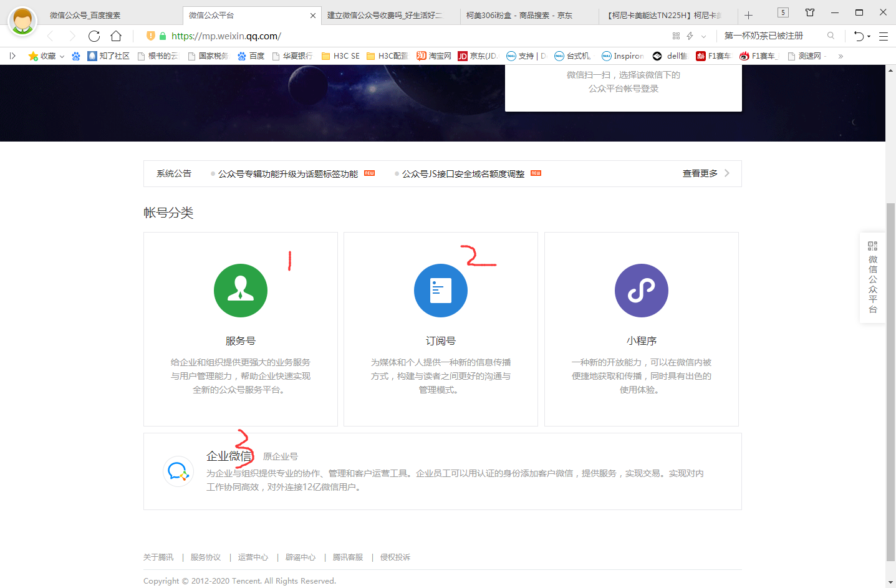The width and height of the screenshot is (896, 588).
Task: Click the 服务协议 footer link
Action: pyautogui.click(x=205, y=557)
